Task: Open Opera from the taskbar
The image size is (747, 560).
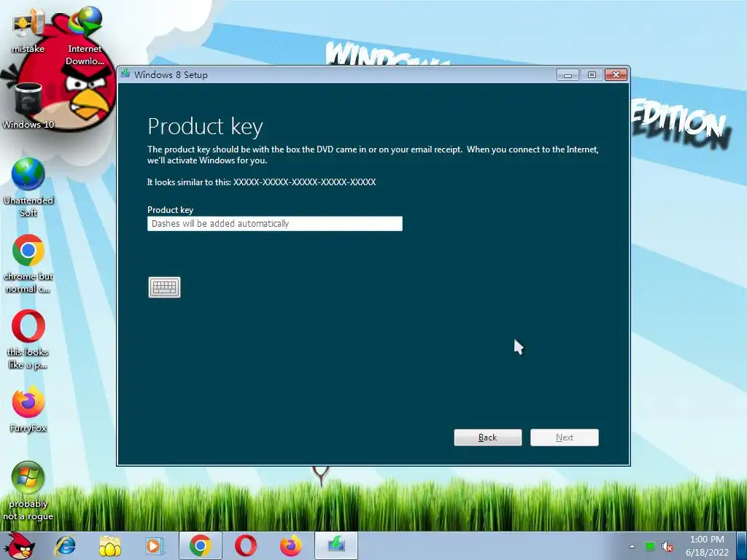Action: coord(245,545)
